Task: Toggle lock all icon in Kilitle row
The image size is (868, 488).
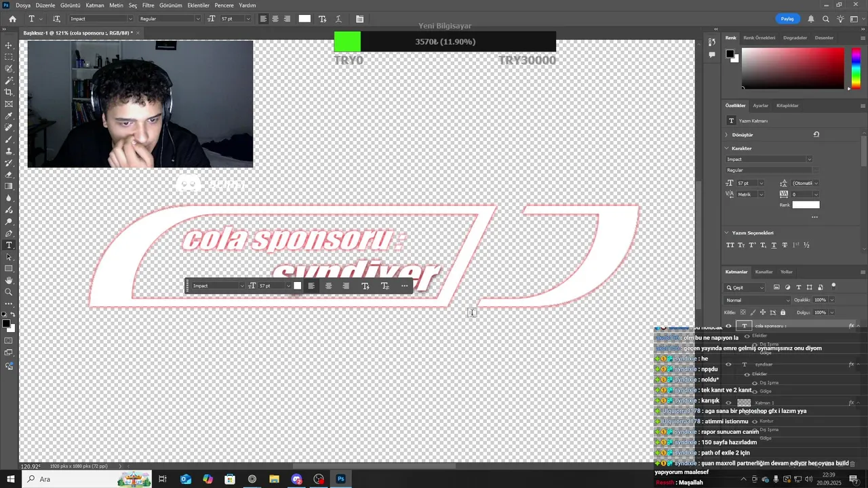Action: pos(783,312)
